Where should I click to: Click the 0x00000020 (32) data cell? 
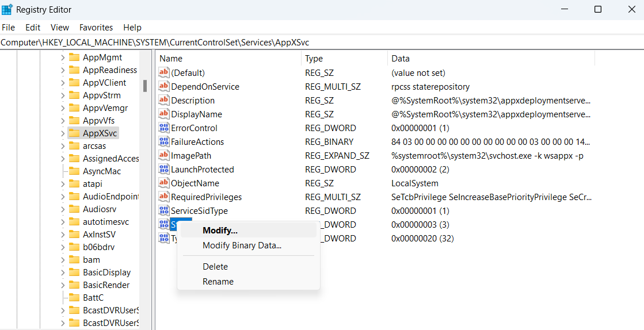(x=422, y=239)
